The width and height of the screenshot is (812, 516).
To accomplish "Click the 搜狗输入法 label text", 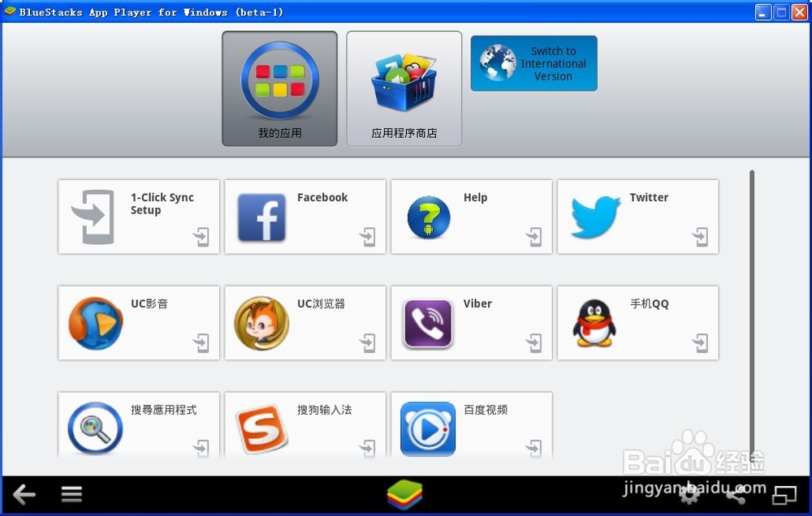I will tap(324, 410).
